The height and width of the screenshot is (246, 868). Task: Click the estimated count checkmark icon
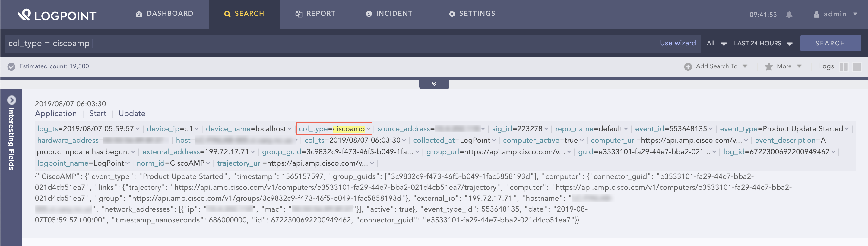click(x=11, y=66)
